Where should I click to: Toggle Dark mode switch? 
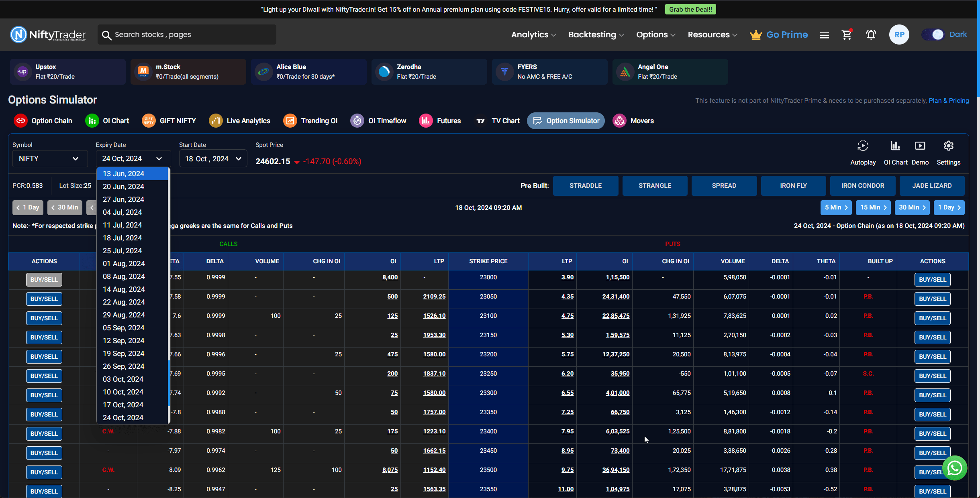[x=932, y=34]
